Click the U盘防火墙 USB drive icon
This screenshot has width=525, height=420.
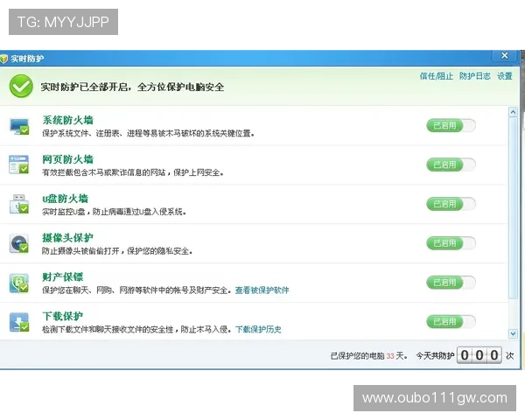point(18,204)
